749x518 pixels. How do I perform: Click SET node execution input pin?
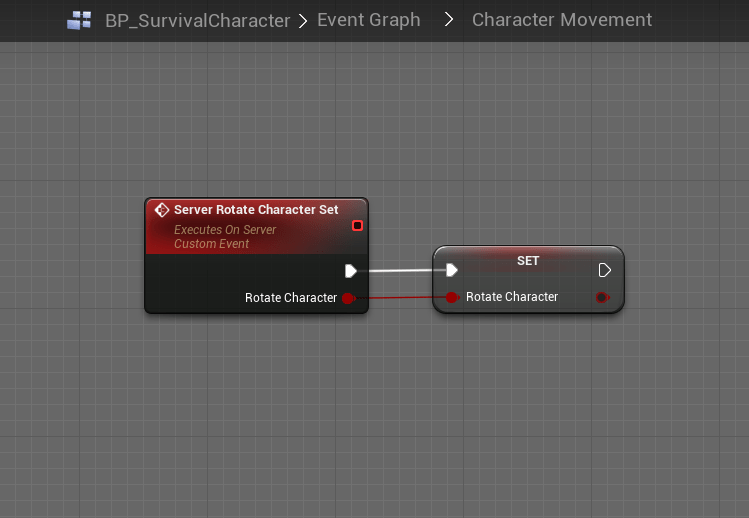(452, 270)
